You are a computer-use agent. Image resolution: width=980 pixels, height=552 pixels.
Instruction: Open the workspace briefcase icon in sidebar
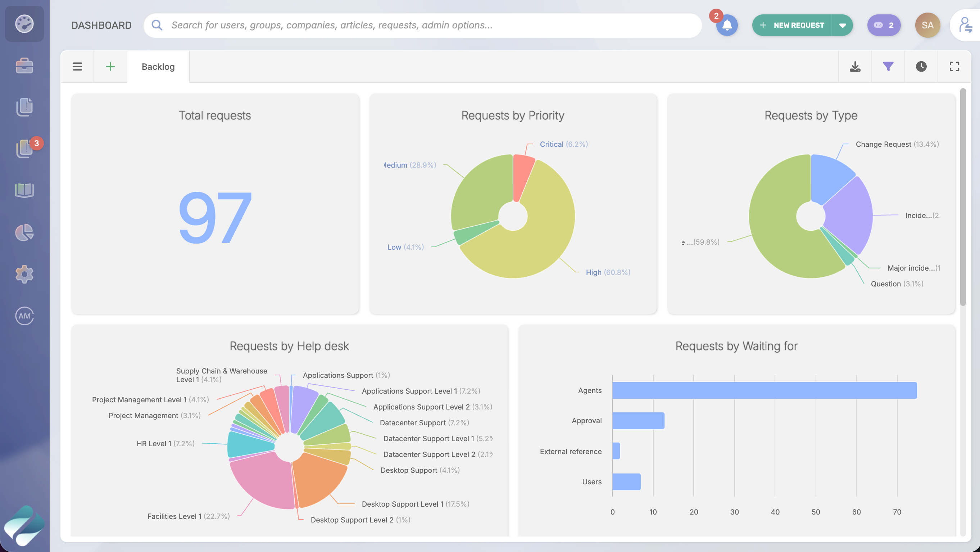pos(24,65)
